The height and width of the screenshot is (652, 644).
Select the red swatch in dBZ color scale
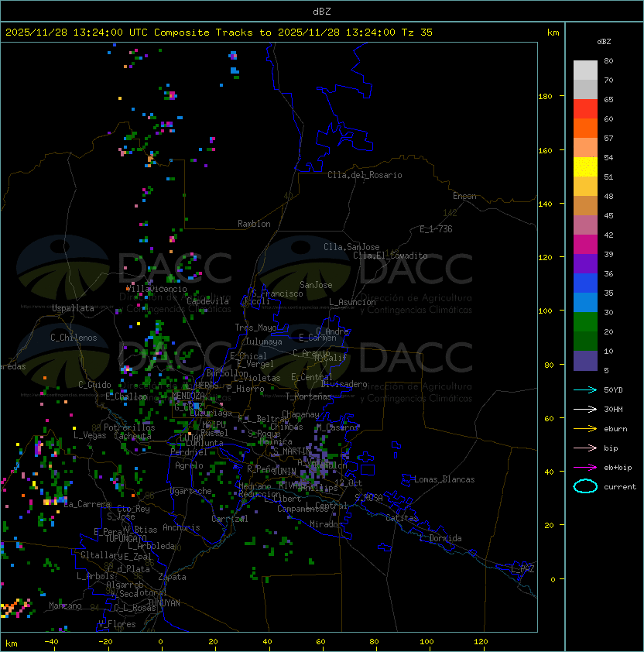pyautogui.click(x=585, y=108)
